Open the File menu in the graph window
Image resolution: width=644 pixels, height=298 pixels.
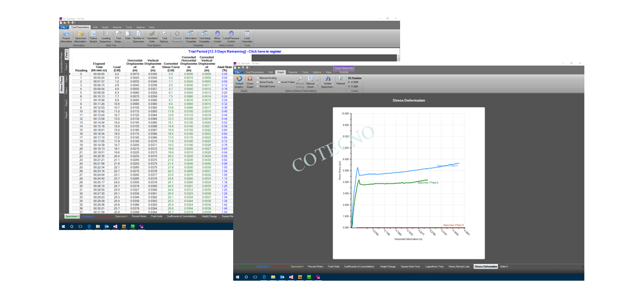(x=238, y=72)
